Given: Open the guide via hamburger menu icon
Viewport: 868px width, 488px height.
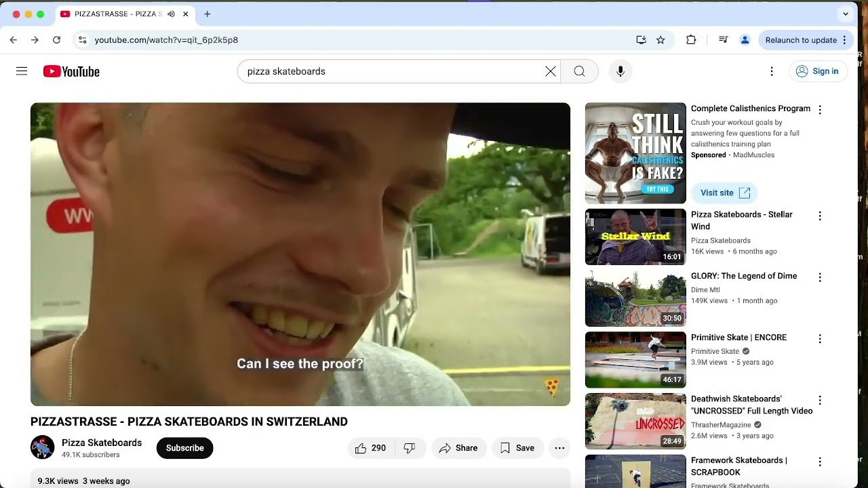Looking at the screenshot, I should (22, 70).
